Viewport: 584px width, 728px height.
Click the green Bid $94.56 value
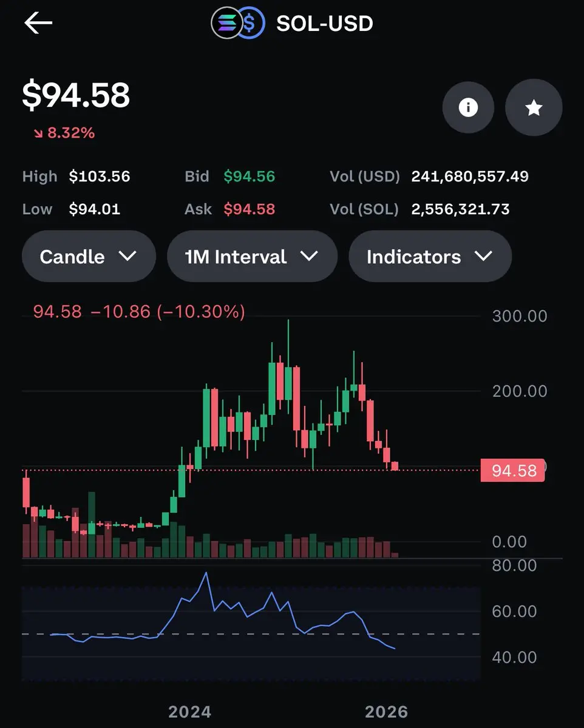[x=249, y=177]
